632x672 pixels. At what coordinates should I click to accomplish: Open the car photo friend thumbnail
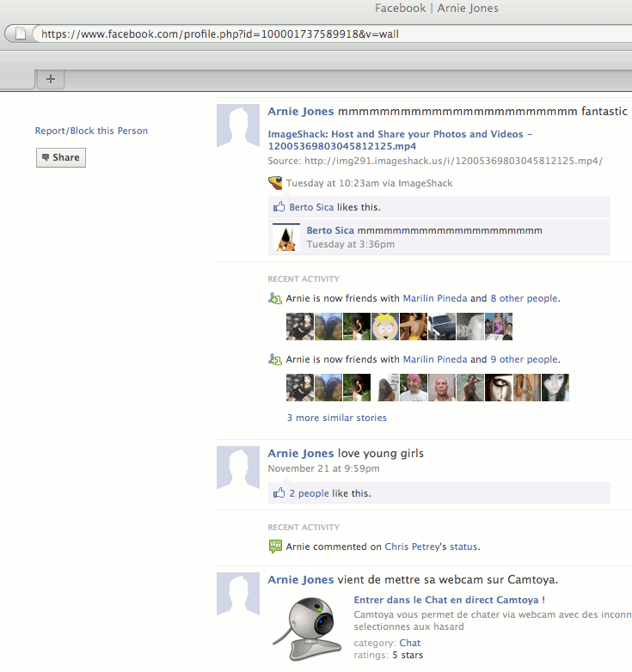point(442,327)
